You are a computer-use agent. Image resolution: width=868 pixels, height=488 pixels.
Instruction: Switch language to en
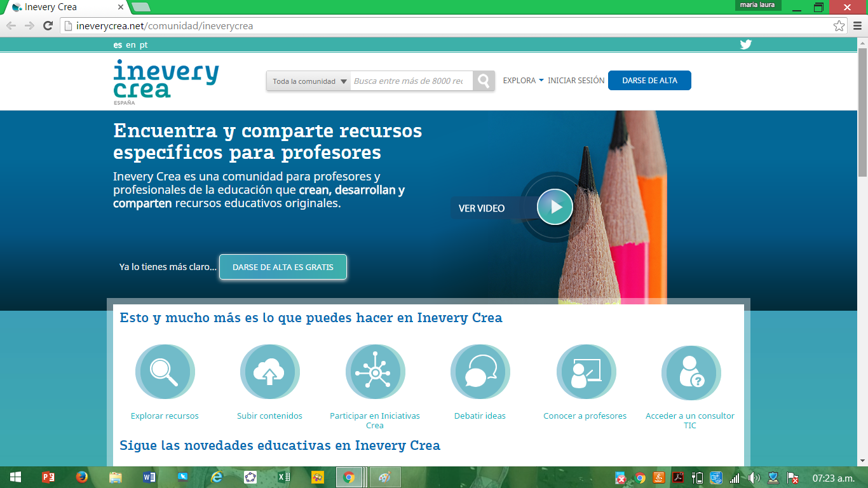(131, 45)
